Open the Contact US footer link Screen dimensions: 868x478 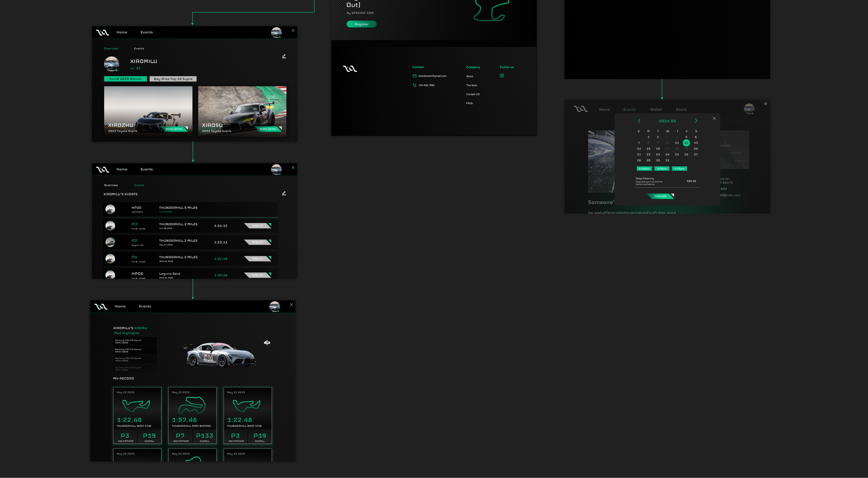tap(473, 94)
